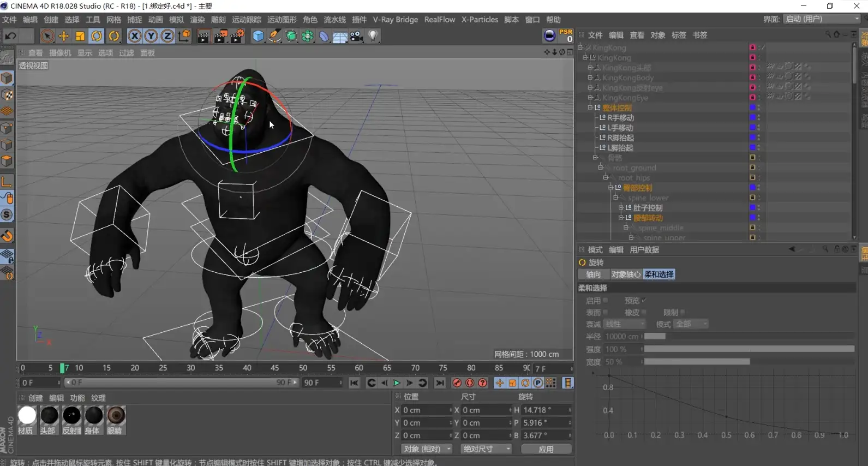Activate the Move tool cross icon

tap(64, 36)
